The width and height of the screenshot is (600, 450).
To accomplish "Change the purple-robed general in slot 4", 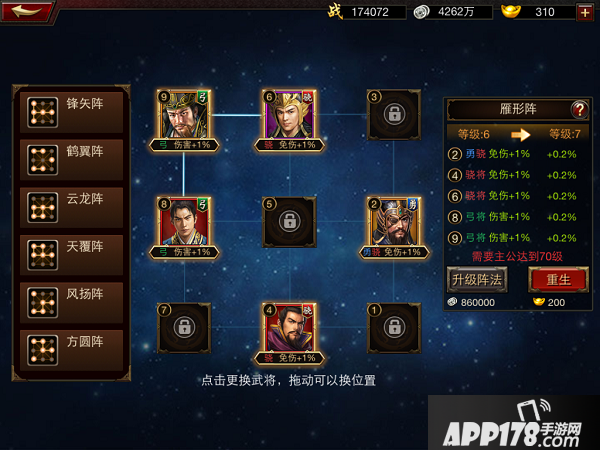I will click(289, 328).
